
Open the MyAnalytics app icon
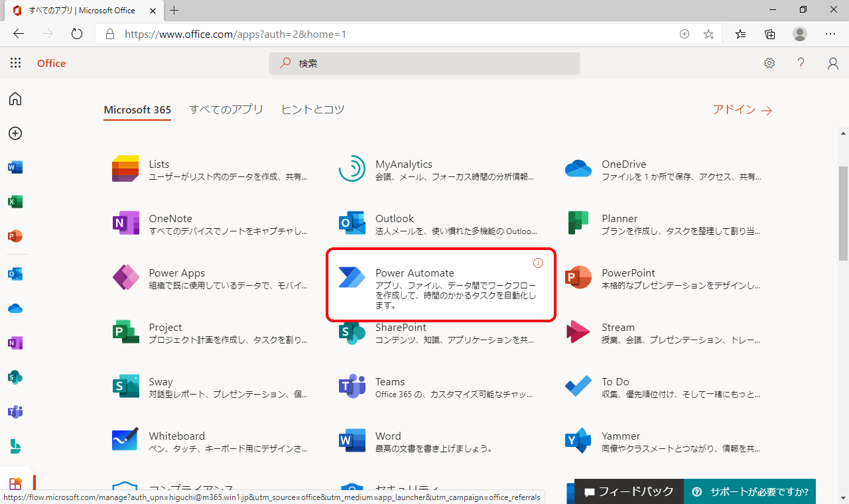point(352,169)
